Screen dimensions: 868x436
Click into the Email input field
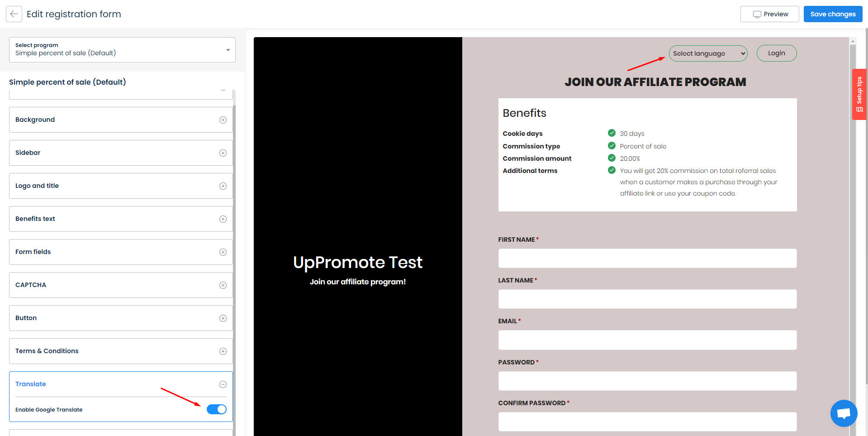click(x=647, y=340)
